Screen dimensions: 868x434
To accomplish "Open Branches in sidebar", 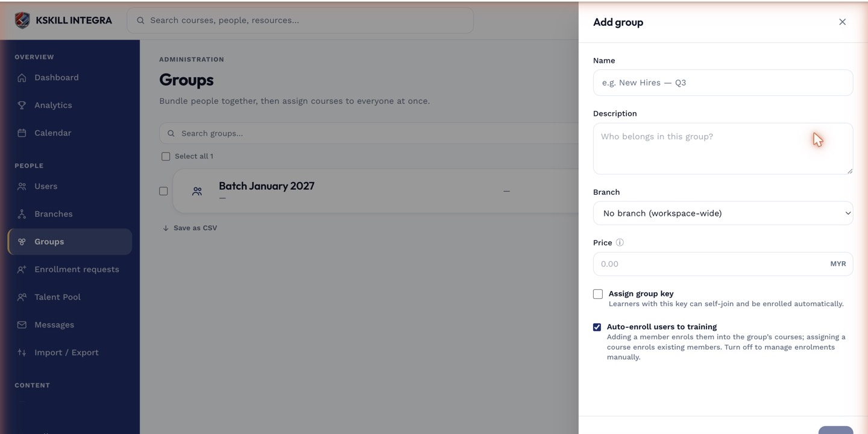I will coord(70,214).
